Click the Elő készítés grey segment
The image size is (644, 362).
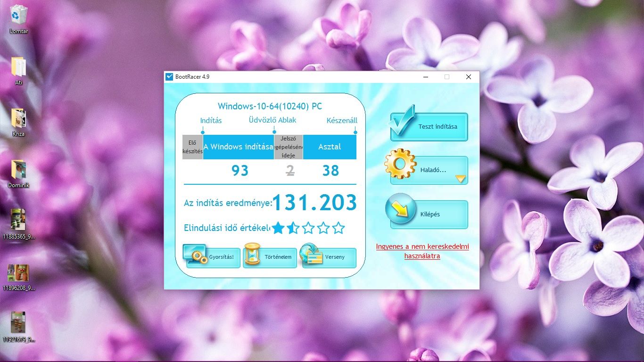pyautogui.click(x=193, y=147)
